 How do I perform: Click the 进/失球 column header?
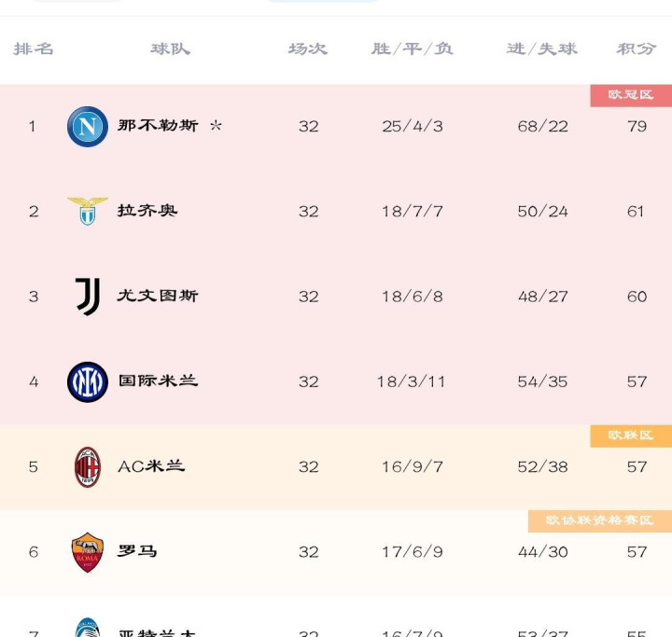(542, 48)
